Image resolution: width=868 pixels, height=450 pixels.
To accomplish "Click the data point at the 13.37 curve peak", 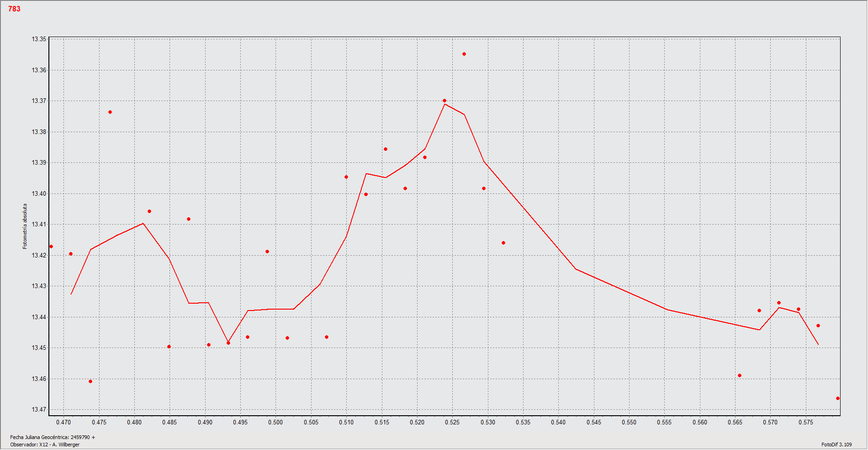I will 445,101.
